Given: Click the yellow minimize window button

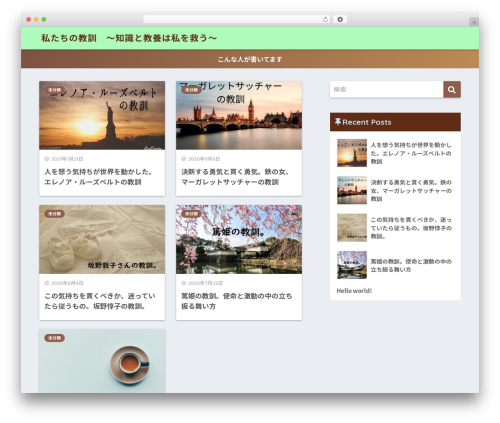Looking at the screenshot, I should point(36,19).
